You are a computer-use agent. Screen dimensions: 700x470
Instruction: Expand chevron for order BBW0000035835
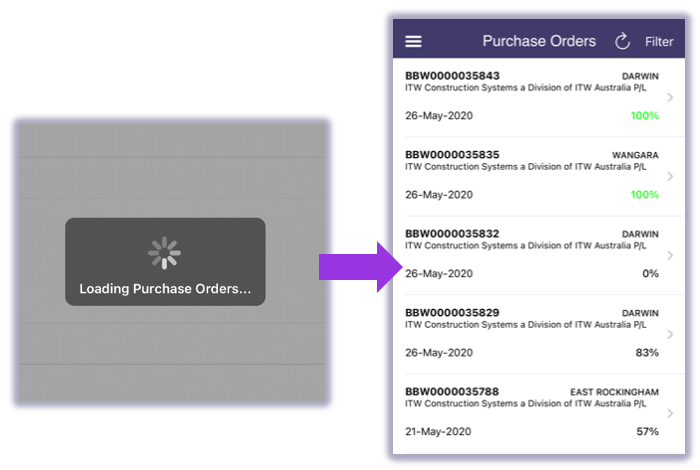(x=670, y=176)
